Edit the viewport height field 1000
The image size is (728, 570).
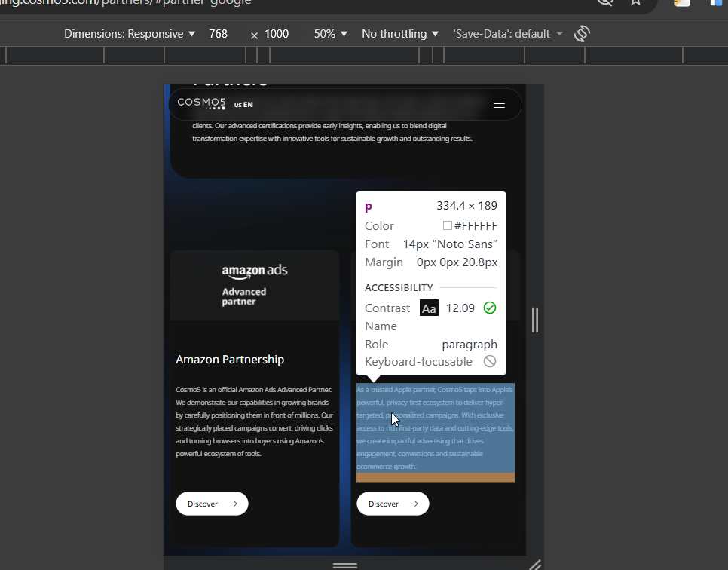277,34
